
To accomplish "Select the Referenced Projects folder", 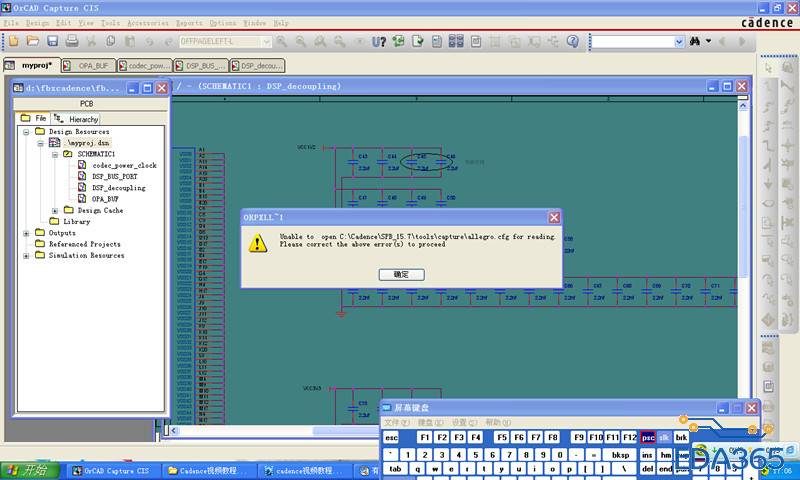I will 85,244.
